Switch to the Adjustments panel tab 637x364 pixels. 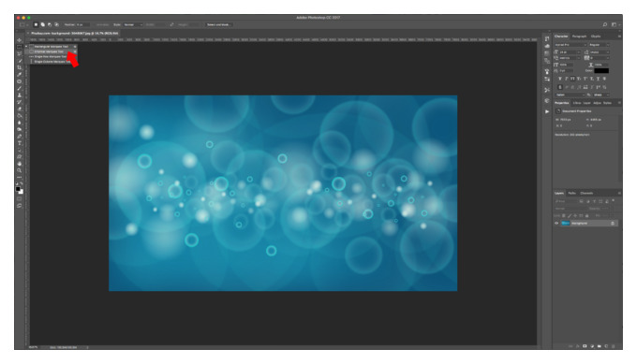point(598,103)
